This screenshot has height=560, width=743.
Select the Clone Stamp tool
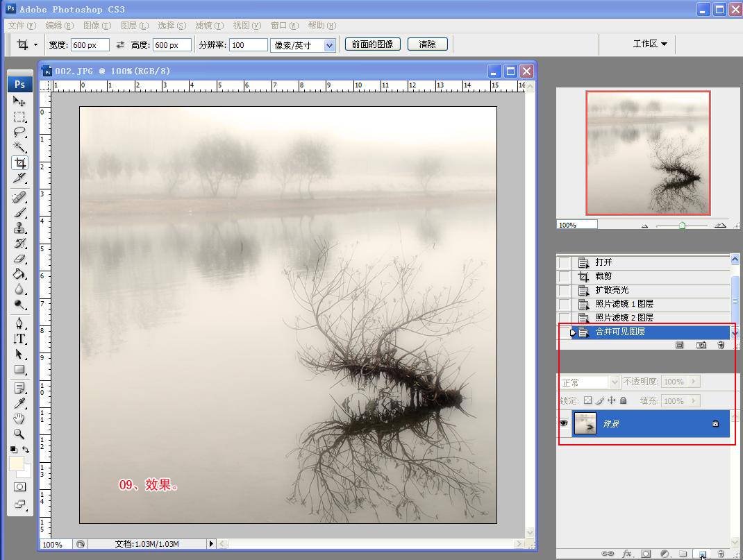point(19,228)
